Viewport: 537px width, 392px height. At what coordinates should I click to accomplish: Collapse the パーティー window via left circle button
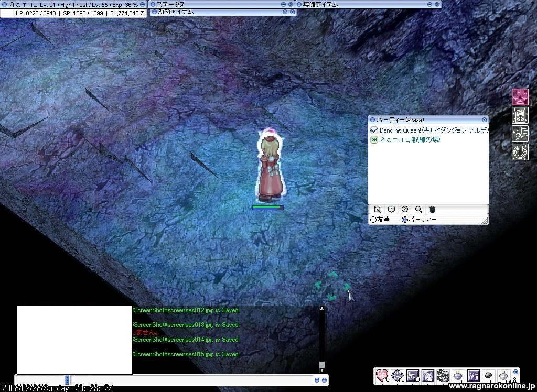pyautogui.click(x=372, y=119)
